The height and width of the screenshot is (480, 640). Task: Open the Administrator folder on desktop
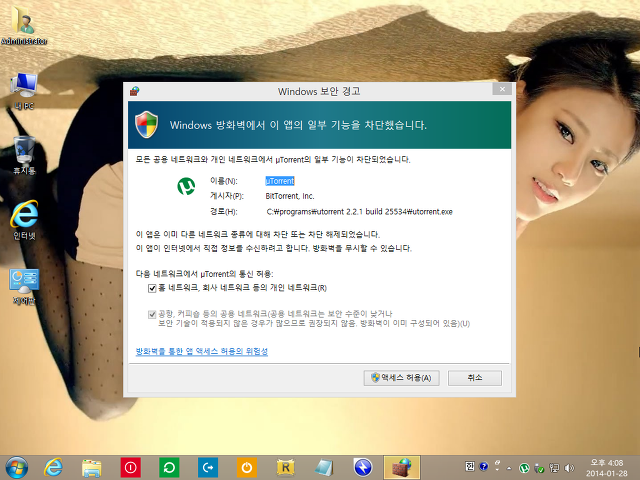click(24, 25)
